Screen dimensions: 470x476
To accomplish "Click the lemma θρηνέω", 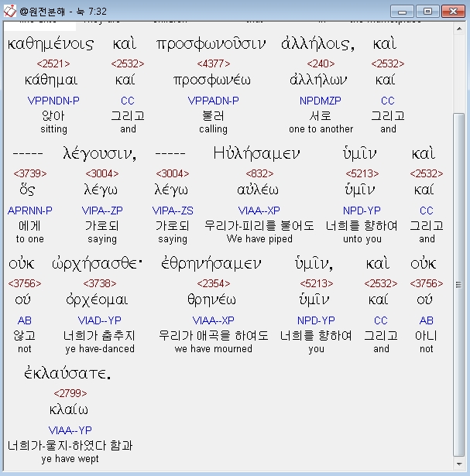I will [x=211, y=300].
